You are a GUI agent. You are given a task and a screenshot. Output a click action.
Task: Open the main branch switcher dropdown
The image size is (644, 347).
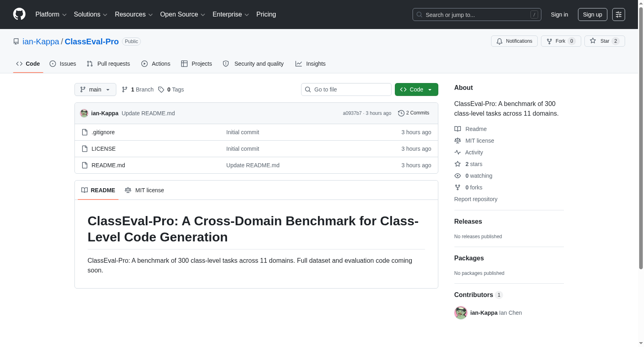coord(95,89)
